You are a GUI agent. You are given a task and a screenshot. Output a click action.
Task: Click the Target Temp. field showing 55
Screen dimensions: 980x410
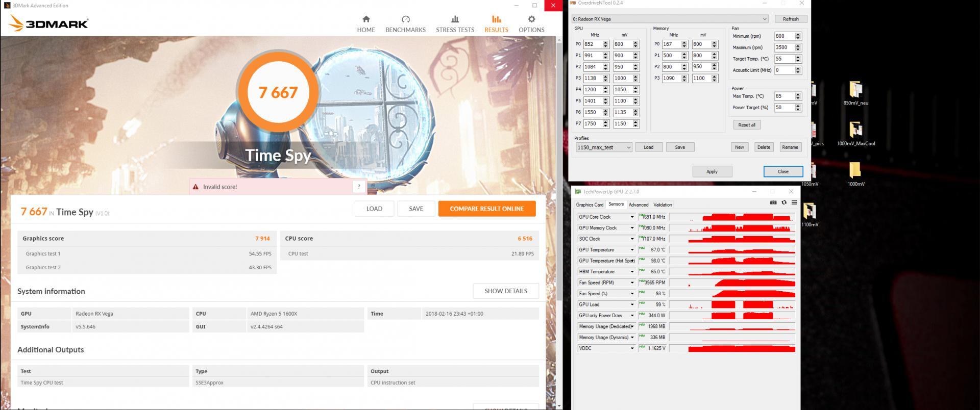tap(785, 59)
